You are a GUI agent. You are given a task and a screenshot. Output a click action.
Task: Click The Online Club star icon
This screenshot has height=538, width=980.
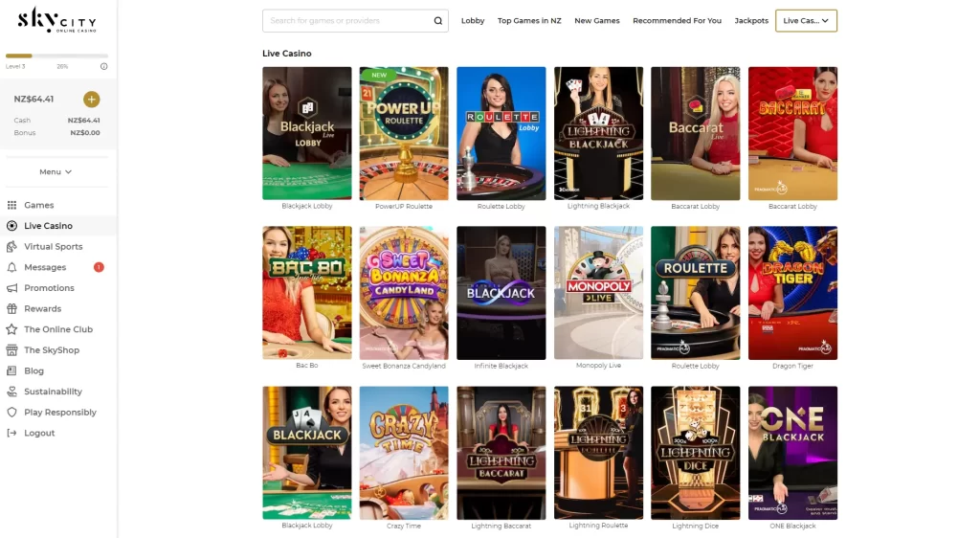11,329
